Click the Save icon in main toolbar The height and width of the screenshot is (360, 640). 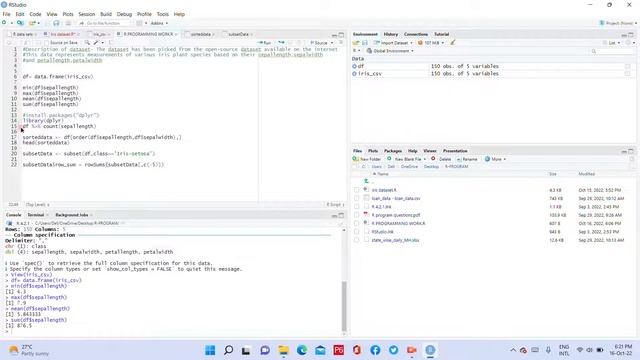coord(56,23)
